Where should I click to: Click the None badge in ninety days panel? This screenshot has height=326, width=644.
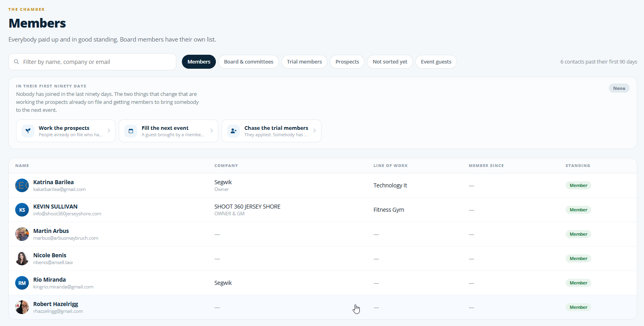[x=619, y=88]
